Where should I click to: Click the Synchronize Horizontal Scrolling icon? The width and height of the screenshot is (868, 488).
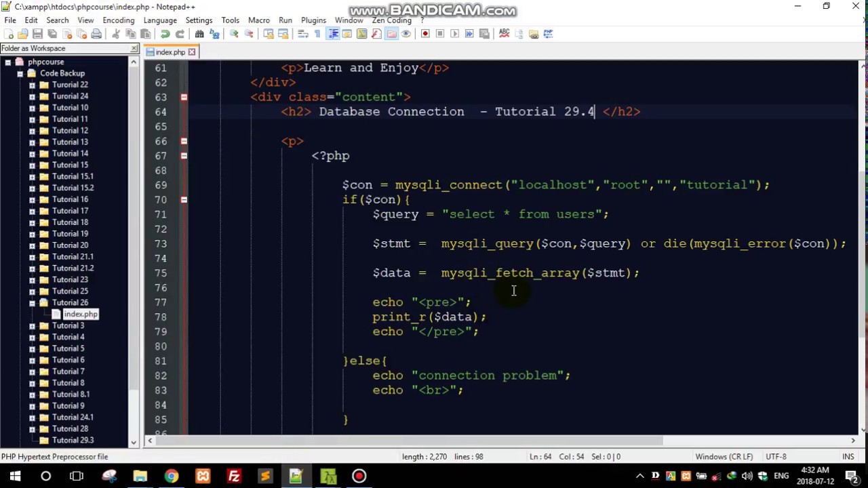point(283,34)
